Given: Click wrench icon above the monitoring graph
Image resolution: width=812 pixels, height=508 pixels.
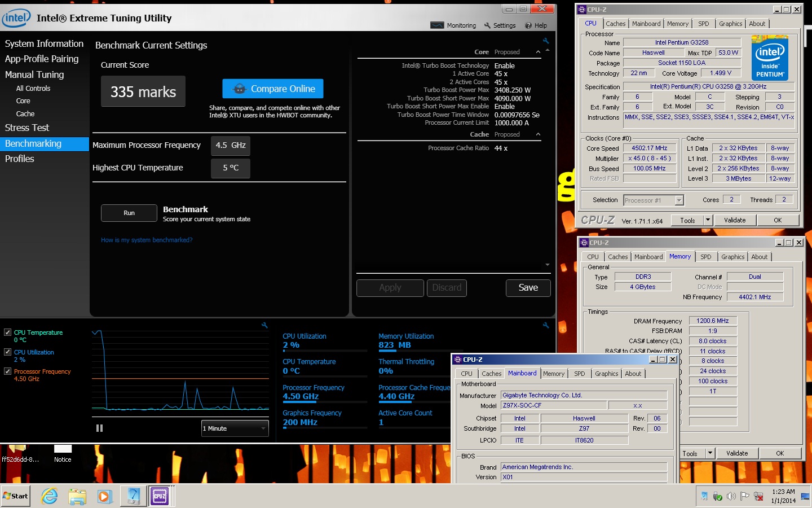Looking at the screenshot, I should pyautogui.click(x=264, y=325).
